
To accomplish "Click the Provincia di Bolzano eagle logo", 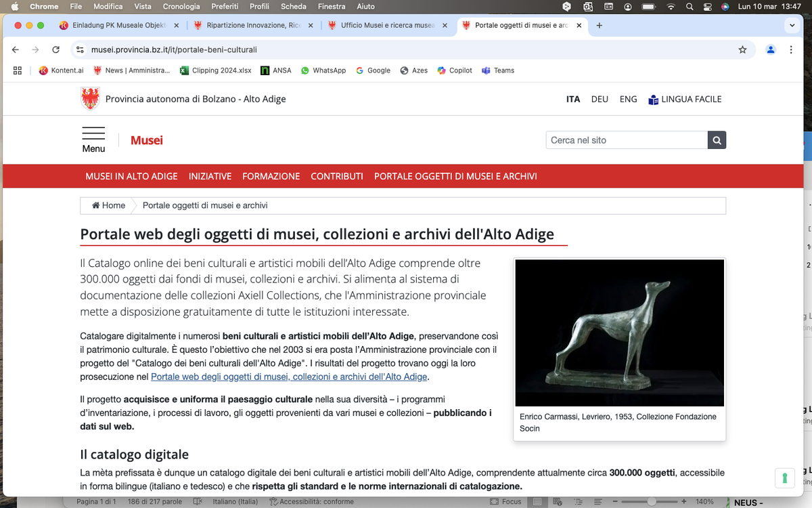I will 89,98.
